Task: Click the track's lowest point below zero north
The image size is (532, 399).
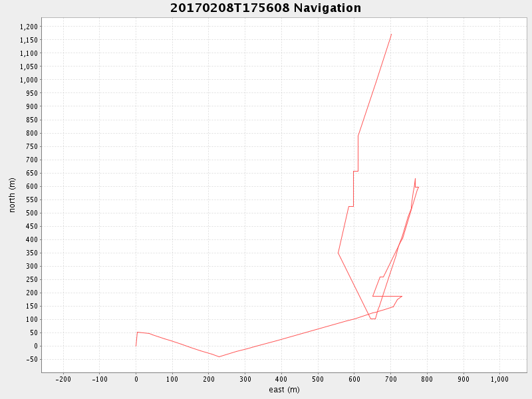Action: click(x=219, y=357)
